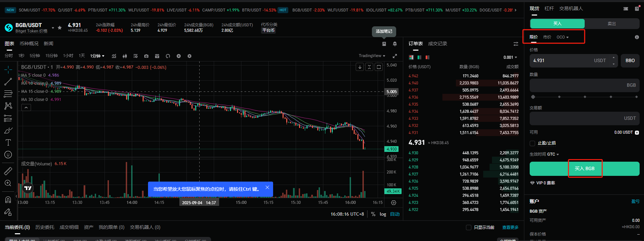Expand the BGB/USDT pair selector arrow
The height and width of the screenshot is (241, 644).
click(53, 28)
